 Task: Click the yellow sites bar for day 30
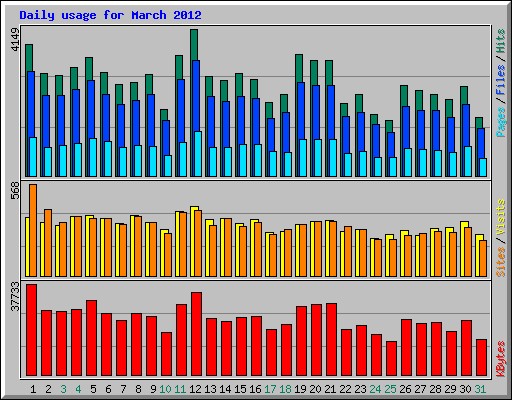(463, 249)
